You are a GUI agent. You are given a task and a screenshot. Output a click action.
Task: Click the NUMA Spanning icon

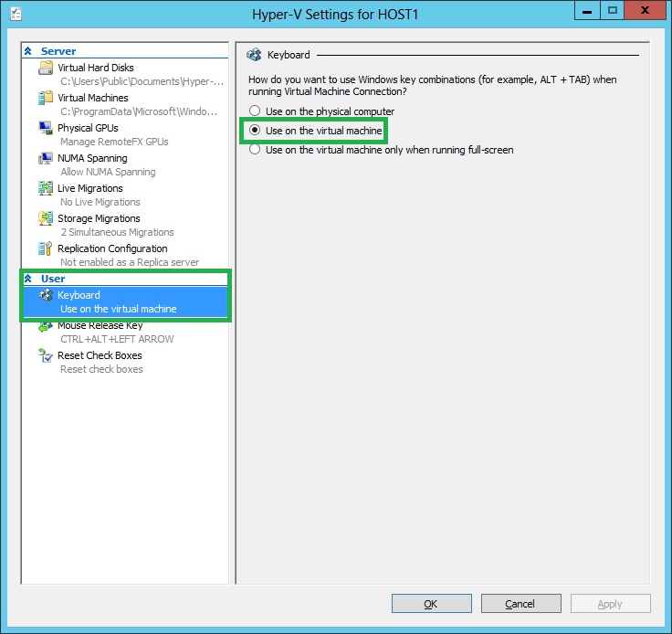pos(46,158)
